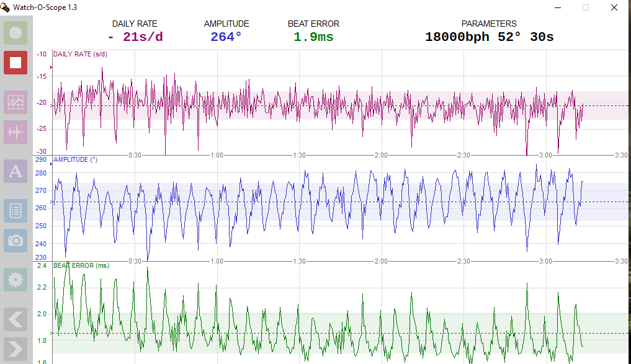
Task: Open the log list document icon
Action: coord(16,211)
